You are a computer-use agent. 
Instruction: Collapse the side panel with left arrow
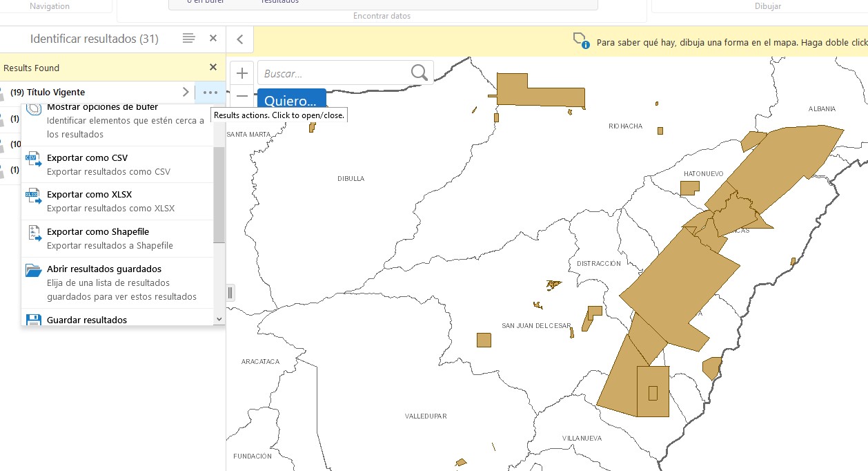point(240,39)
